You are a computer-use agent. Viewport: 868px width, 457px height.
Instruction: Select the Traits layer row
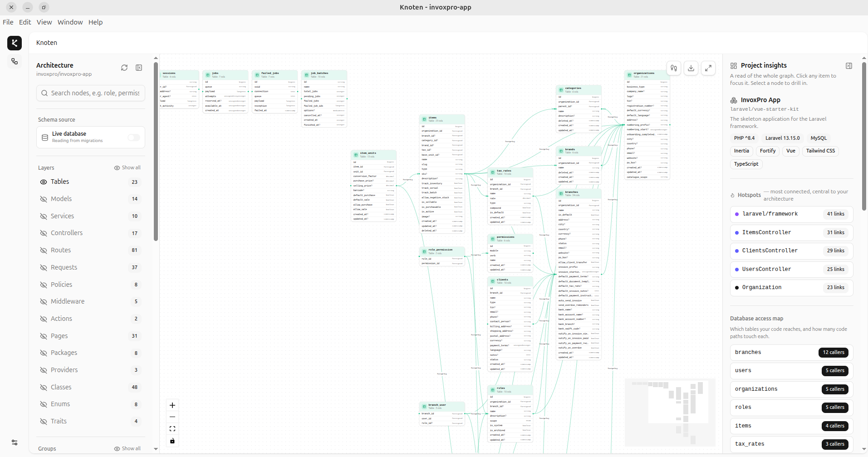(x=91, y=422)
